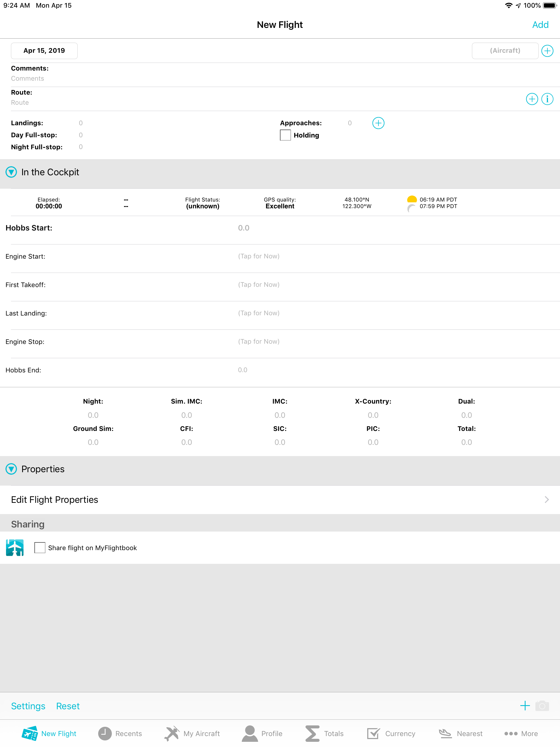Switch to the New Flight tab
Image resolution: width=560 pixels, height=747 pixels.
[49, 733]
